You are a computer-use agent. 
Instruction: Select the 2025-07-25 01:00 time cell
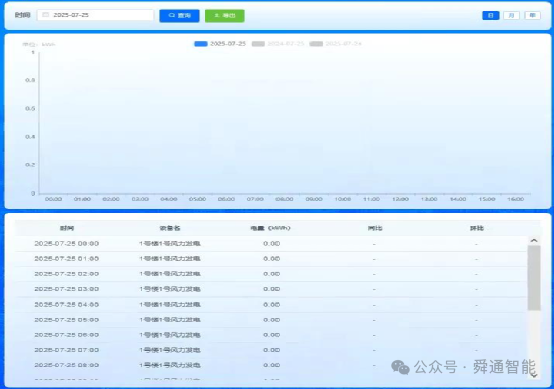click(x=66, y=259)
